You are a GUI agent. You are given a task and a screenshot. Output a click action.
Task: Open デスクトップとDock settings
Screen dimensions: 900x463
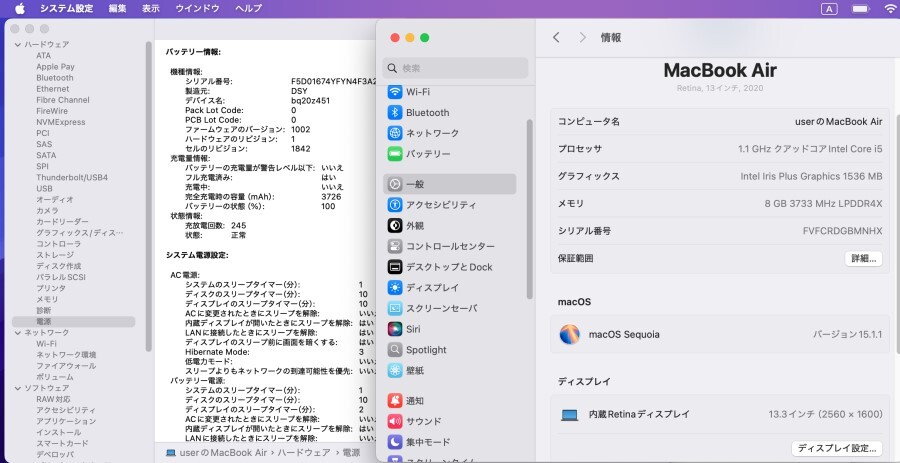point(450,267)
